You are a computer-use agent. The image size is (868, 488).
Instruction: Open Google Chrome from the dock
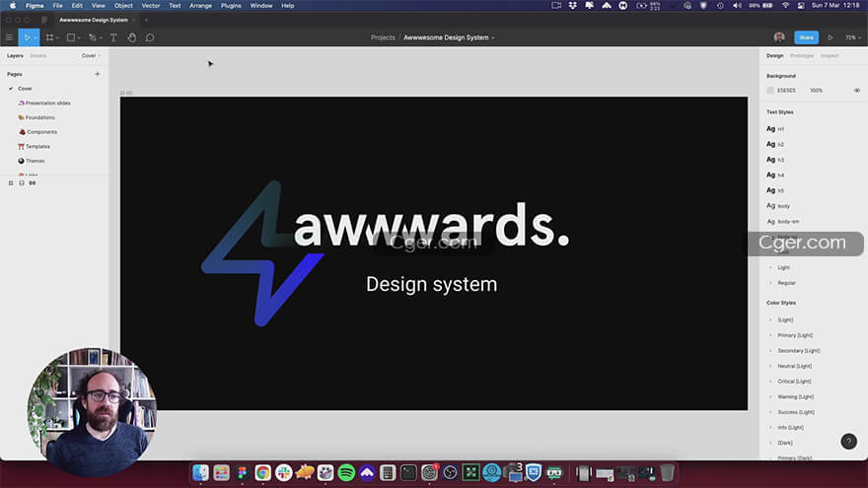(263, 472)
